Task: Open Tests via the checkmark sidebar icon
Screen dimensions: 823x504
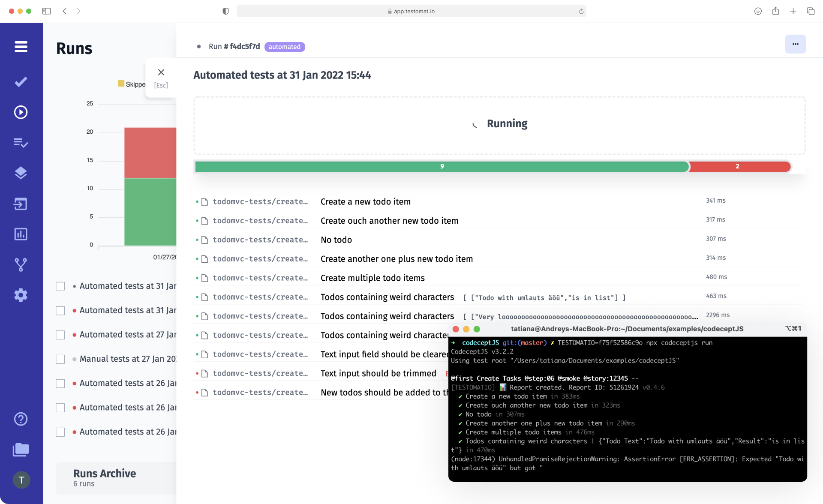Action: pos(21,81)
